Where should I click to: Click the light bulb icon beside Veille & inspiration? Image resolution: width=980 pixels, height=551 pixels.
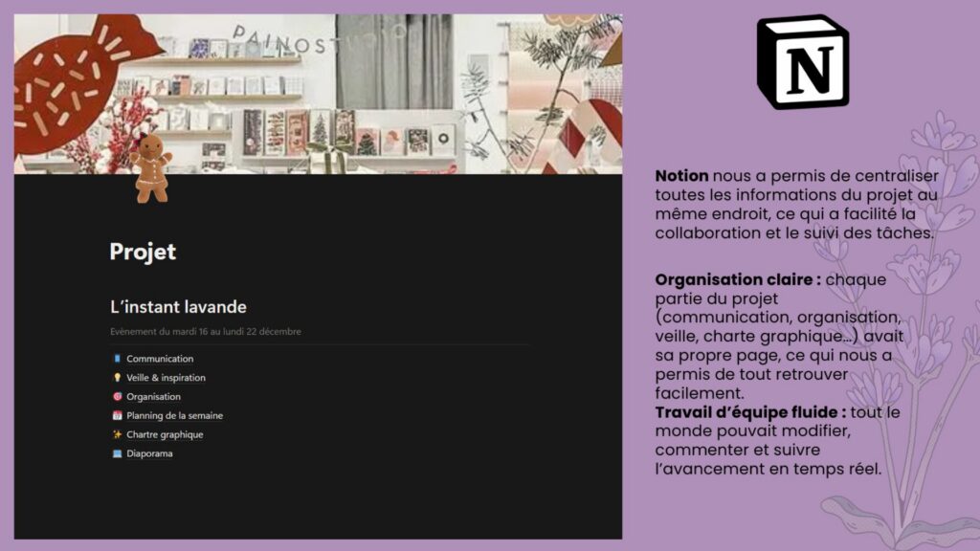pos(117,378)
